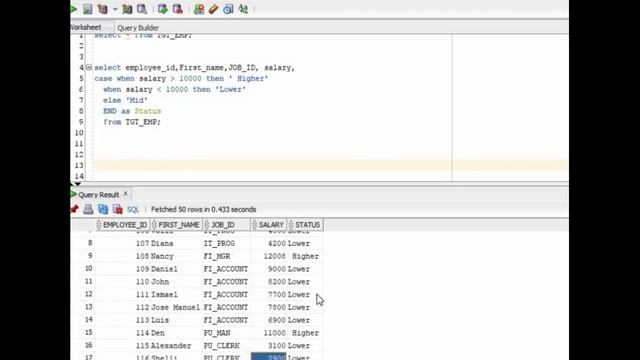This screenshot has width=640, height=360.
Task: Click 'END as Status' on line 8
Action: [x=132, y=111]
